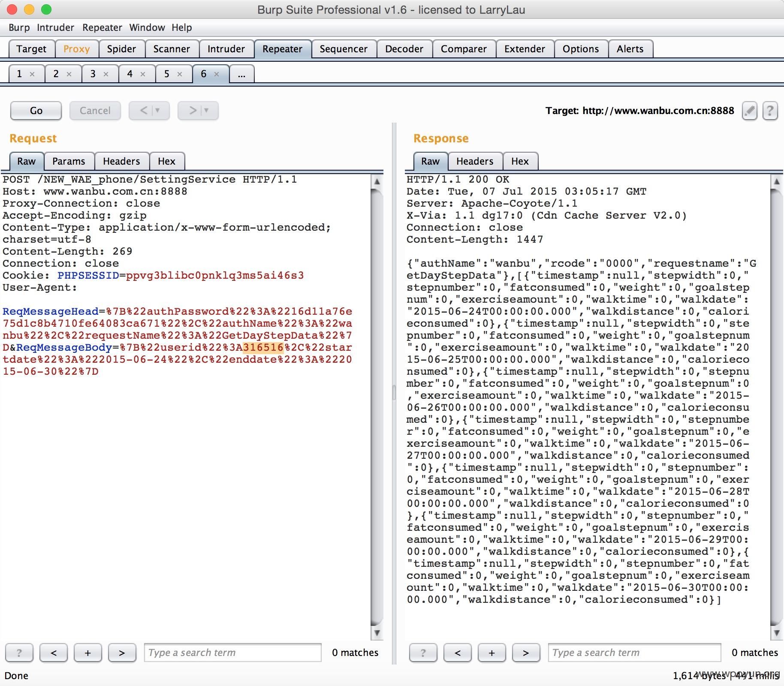Open the history forward dropdown button
784x686 pixels.
(198, 111)
